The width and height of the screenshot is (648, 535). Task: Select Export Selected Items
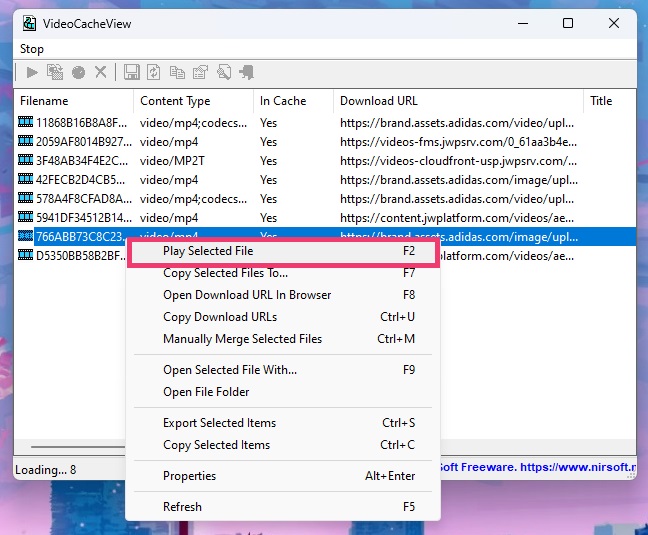click(x=283, y=423)
